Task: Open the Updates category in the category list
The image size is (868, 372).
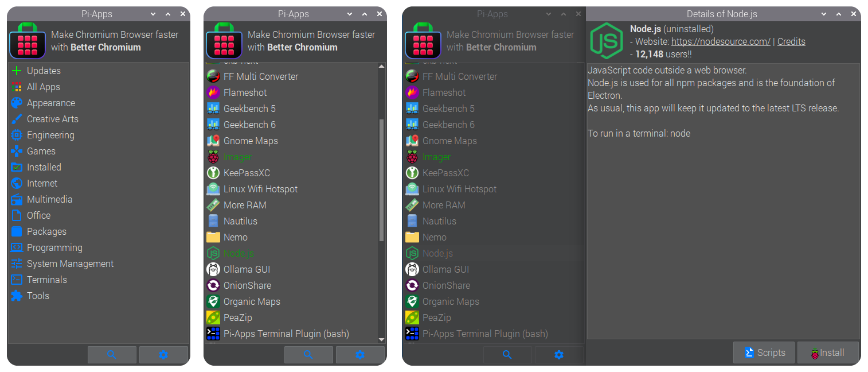Action: [99, 71]
